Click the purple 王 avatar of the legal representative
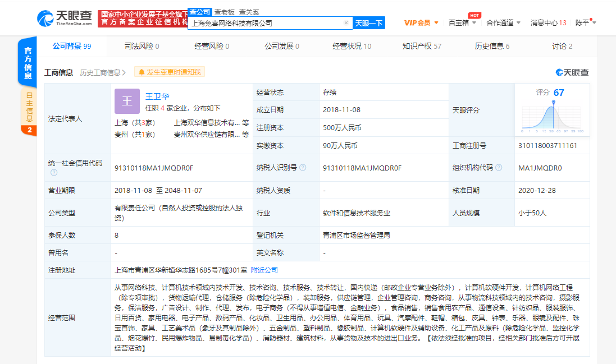Image resolution: width=616 pixels, height=364 pixels. [127, 102]
